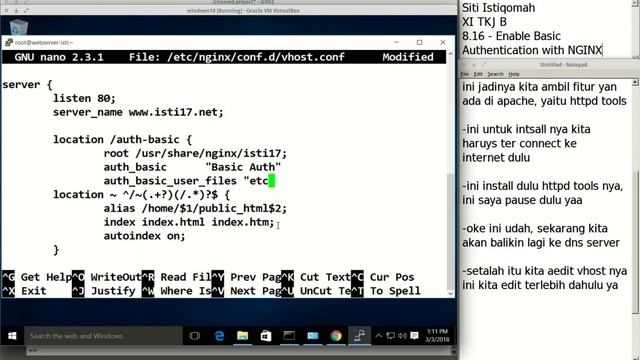640x360 pixels.
Task: Click the 'auth_basic "Basic Auth"' line
Action: (192, 167)
